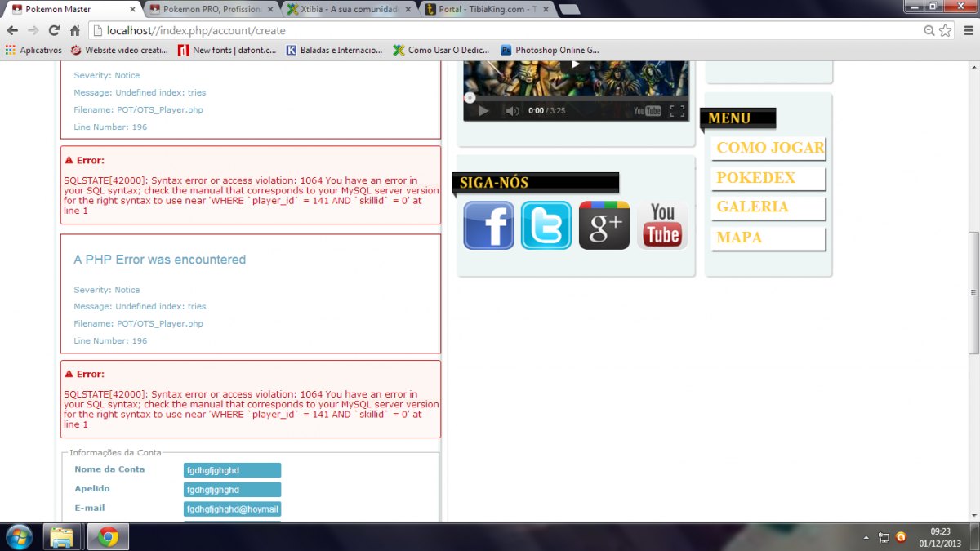Image resolution: width=980 pixels, height=551 pixels.
Task: Open the Photoshop Online G... bookmark
Action: [x=550, y=50]
